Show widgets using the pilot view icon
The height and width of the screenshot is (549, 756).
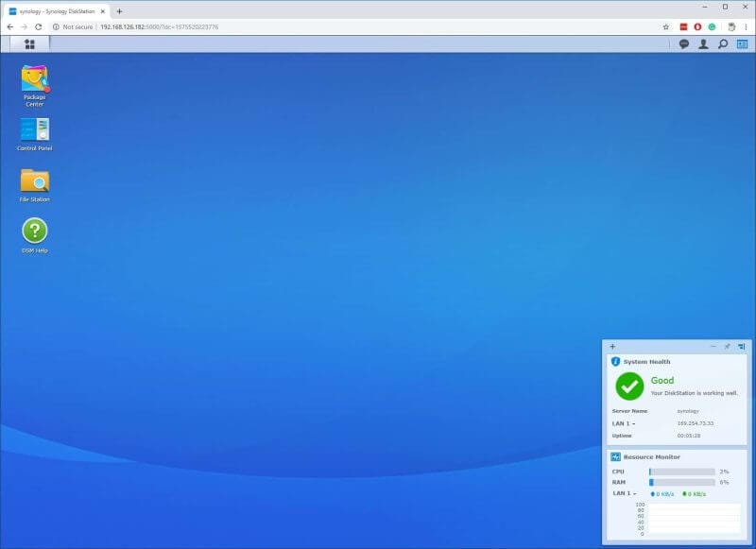[x=742, y=43]
